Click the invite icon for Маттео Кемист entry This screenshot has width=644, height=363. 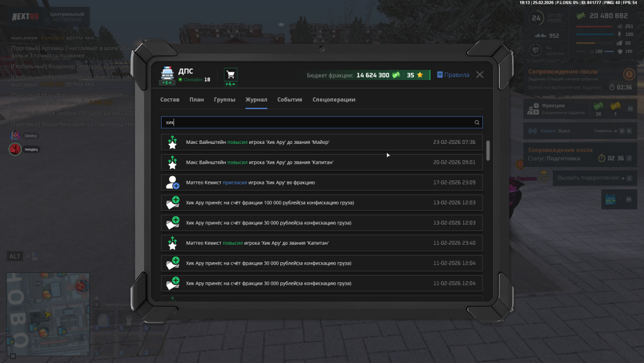click(x=172, y=183)
